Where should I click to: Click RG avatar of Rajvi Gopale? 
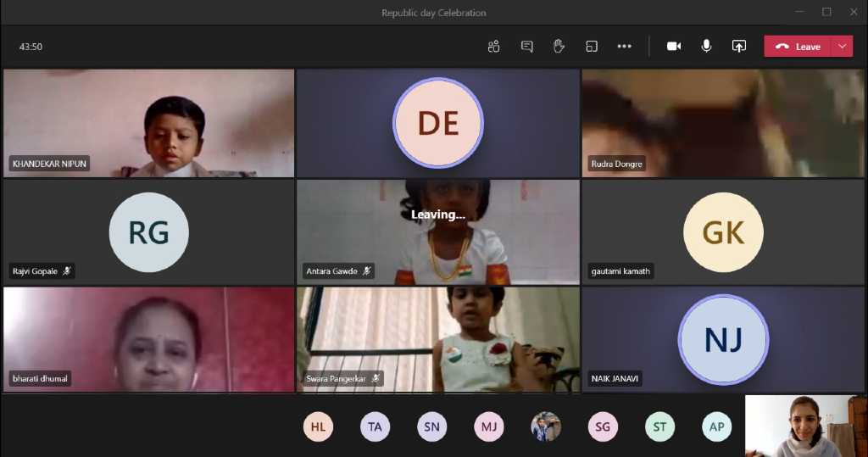click(149, 232)
